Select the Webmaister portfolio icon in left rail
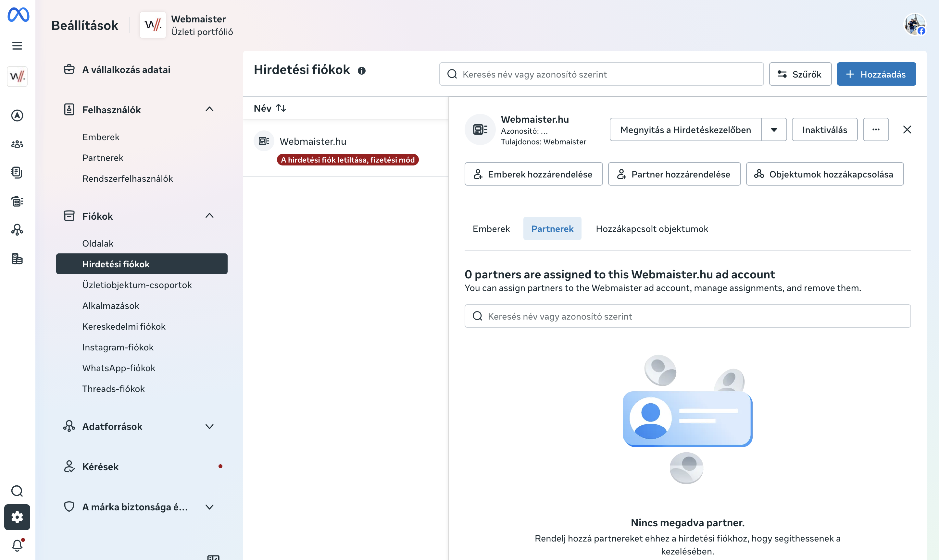939x560 pixels. 17,76
